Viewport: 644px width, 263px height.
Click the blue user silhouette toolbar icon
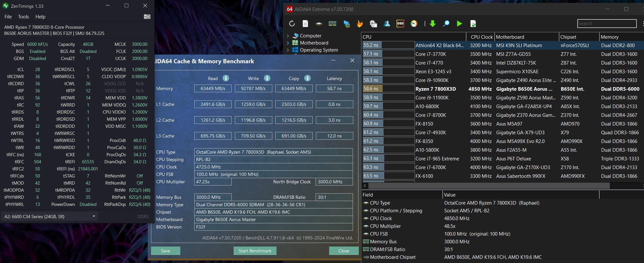point(387,24)
